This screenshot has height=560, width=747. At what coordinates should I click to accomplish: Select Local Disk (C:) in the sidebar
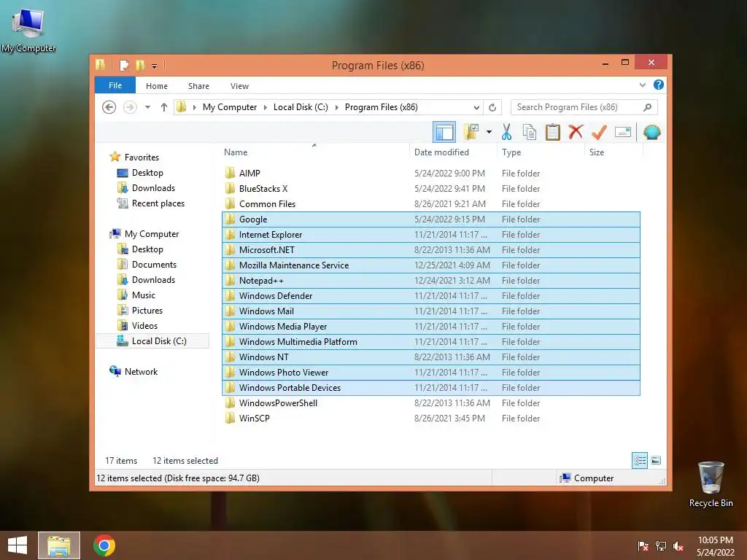[x=152, y=341]
